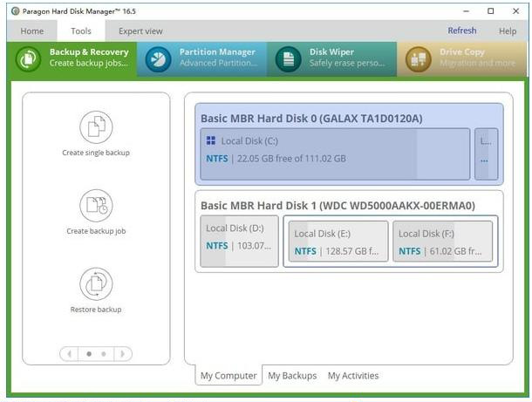Switch to Expert view tab

coord(140,31)
